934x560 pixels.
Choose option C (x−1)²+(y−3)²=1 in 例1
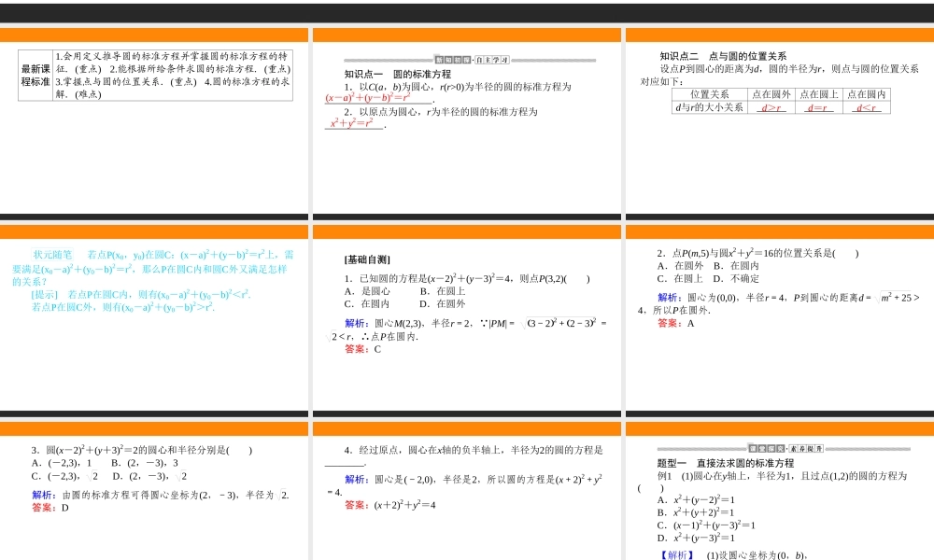706,525
